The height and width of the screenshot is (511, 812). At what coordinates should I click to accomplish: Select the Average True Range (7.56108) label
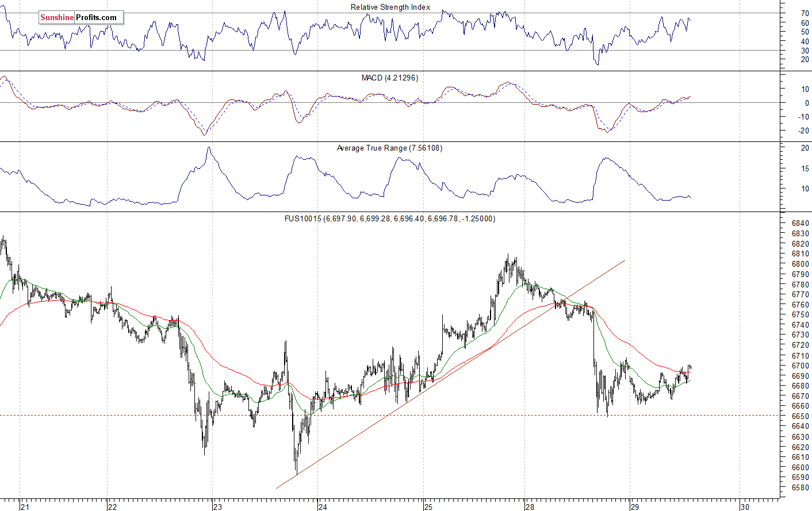tap(389, 148)
